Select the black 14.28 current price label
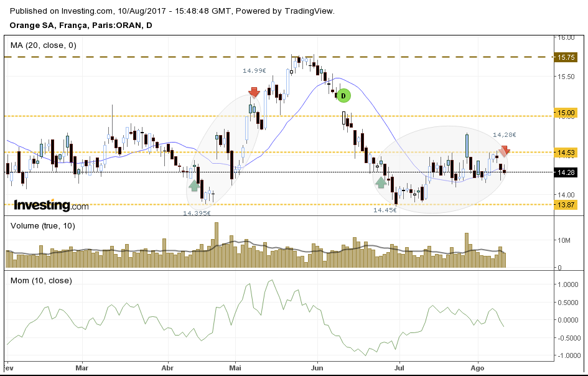 tap(566, 172)
